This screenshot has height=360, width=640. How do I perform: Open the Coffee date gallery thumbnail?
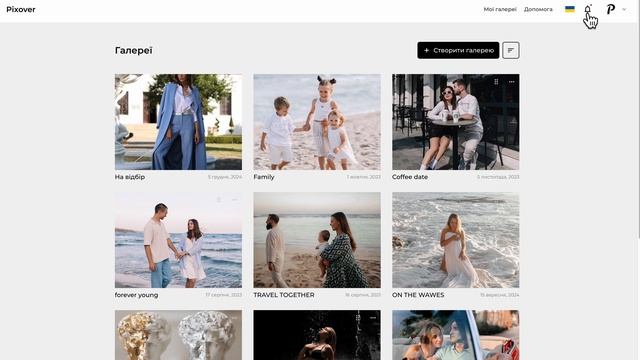coord(456,122)
